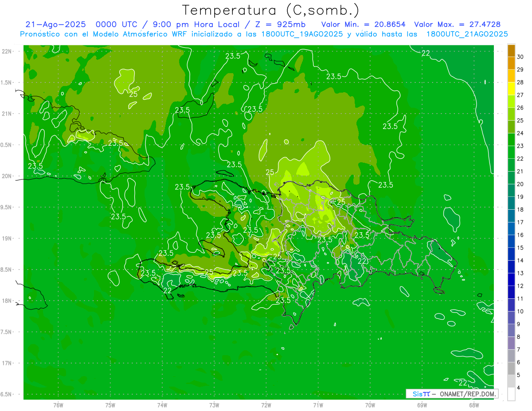Click the '0.5N' latitude axis label
Screen dimensions: 532x411
(x=7, y=145)
